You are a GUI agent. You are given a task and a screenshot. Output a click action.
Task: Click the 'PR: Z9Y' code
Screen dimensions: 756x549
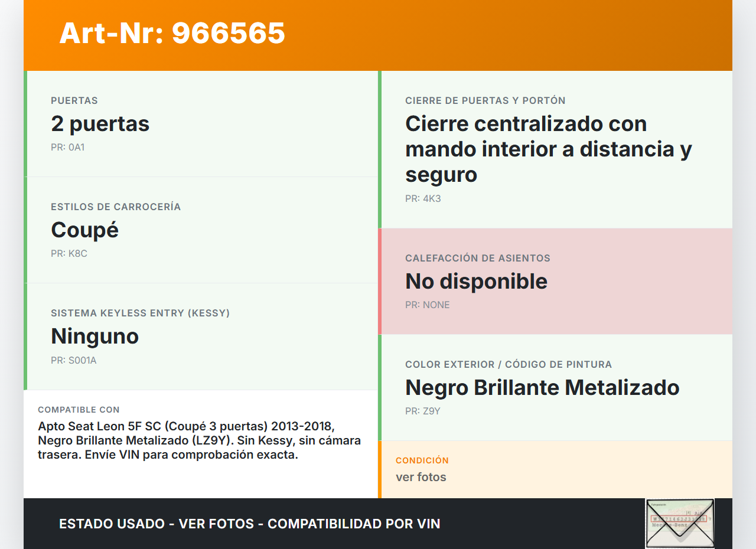(423, 411)
